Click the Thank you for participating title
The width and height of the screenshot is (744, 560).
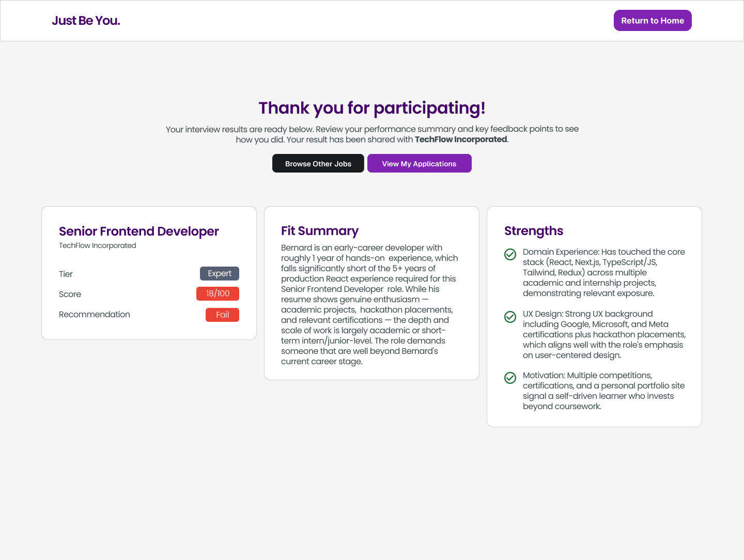pos(372,108)
